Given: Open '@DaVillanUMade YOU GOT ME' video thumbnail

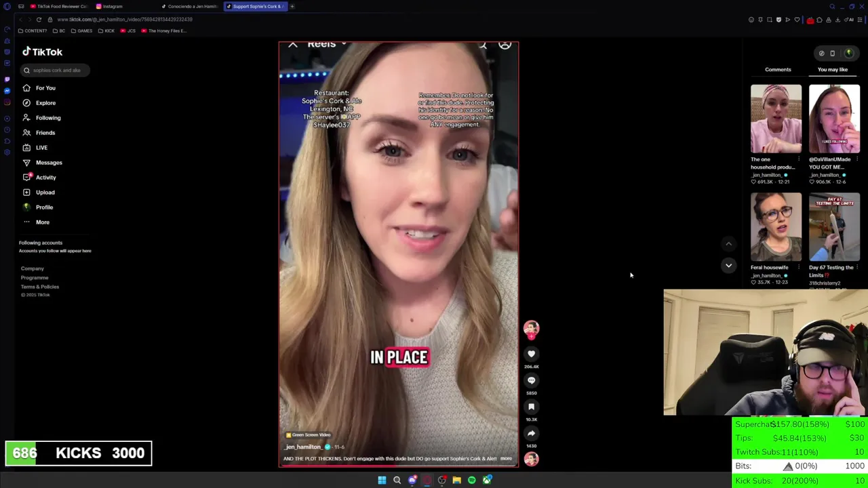Looking at the screenshot, I should click(x=834, y=119).
